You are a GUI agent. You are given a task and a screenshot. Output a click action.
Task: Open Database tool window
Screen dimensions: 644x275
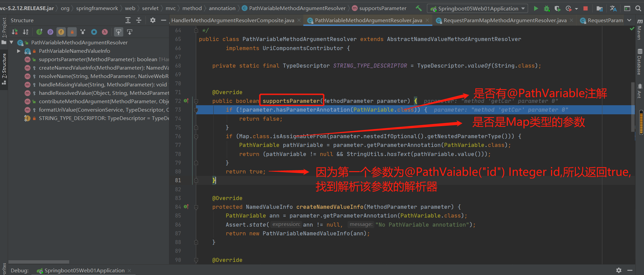coord(640,62)
